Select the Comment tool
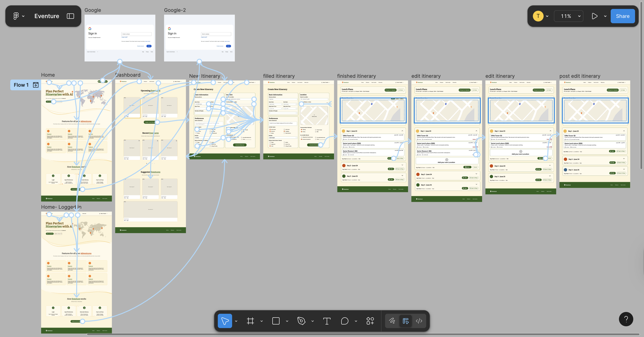The image size is (644, 337). pyautogui.click(x=345, y=321)
